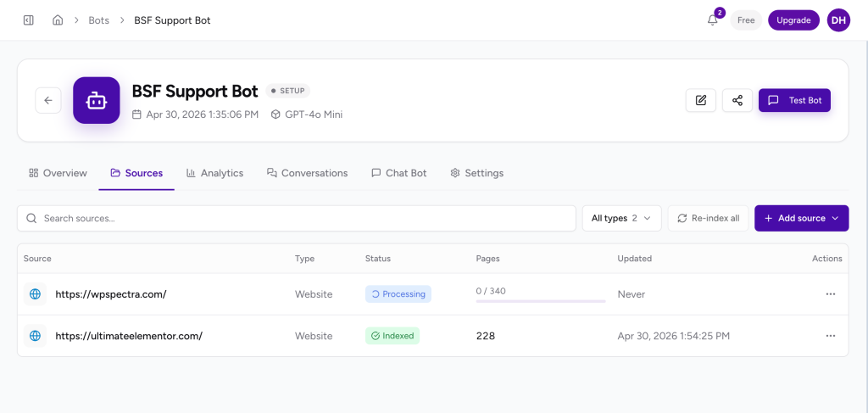The height and width of the screenshot is (413, 868).
Task: Open notifications bell icon
Action: tap(712, 20)
